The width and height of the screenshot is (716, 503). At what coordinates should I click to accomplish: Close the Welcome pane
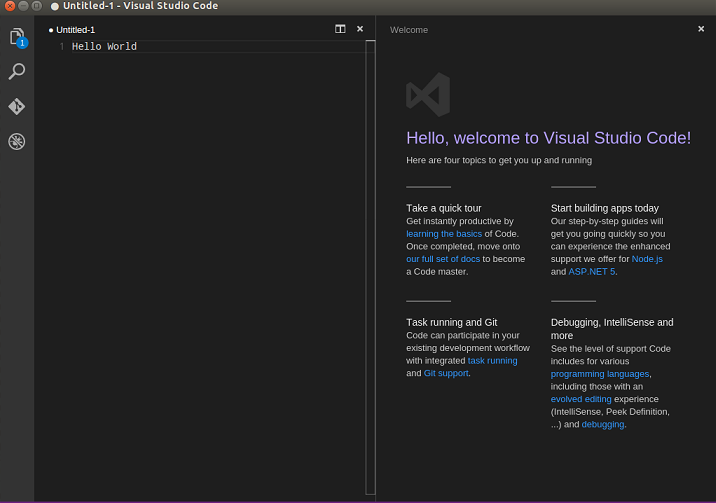701,29
